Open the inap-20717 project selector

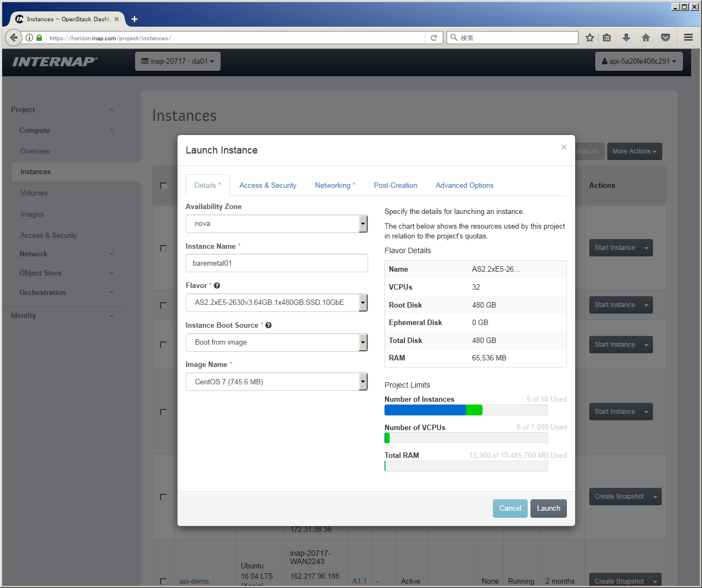click(x=178, y=61)
